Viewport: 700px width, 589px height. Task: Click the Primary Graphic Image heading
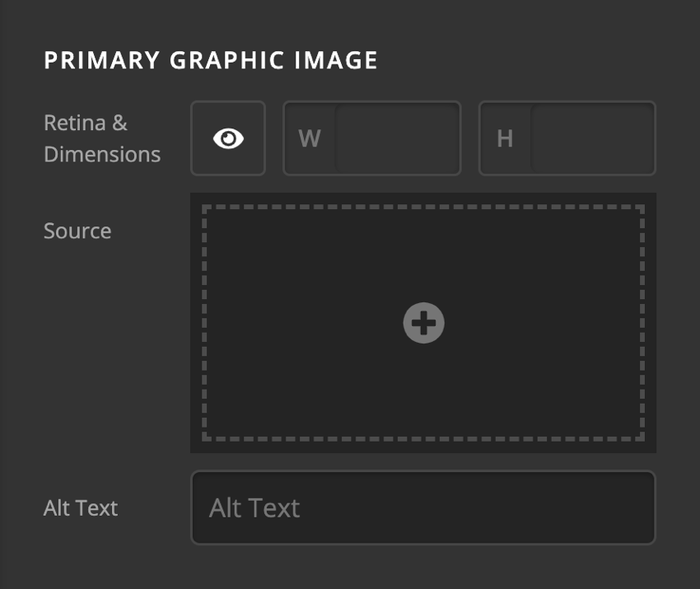[x=211, y=61]
